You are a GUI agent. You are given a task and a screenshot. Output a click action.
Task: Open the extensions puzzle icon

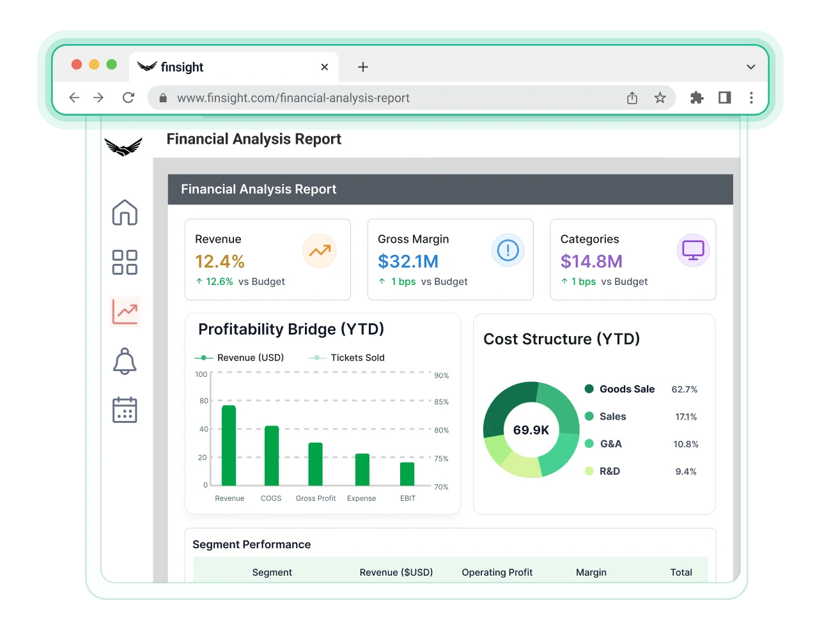point(697,98)
